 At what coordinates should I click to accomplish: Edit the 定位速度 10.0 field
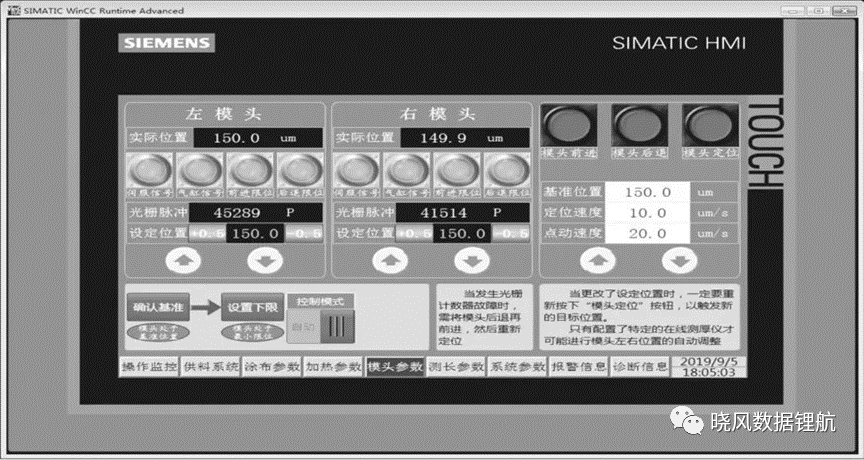pyautogui.click(x=648, y=213)
